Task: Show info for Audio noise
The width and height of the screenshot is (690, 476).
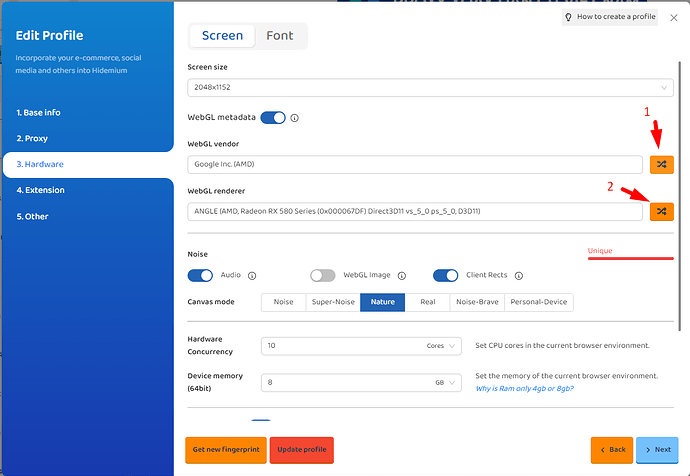Action: pyautogui.click(x=252, y=276)
